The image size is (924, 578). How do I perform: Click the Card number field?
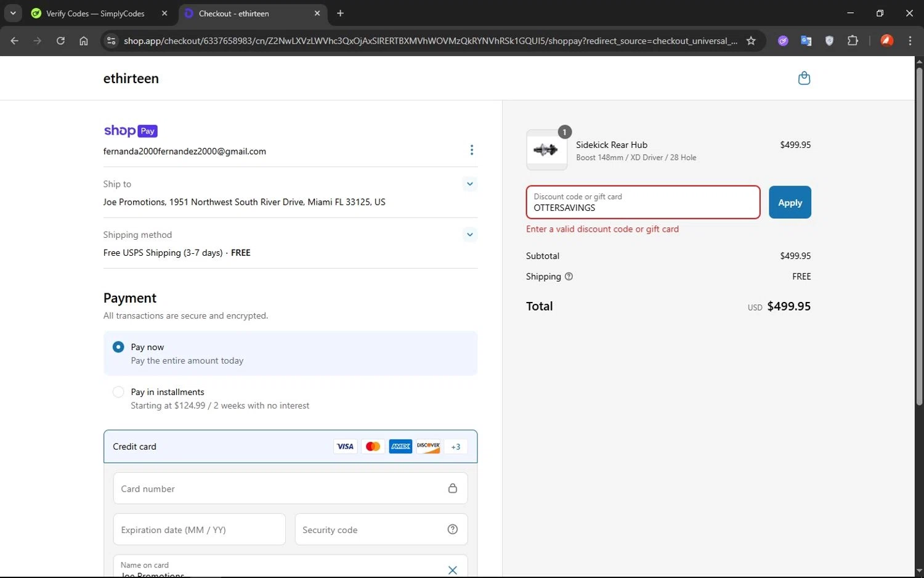(x=290, y=489)
